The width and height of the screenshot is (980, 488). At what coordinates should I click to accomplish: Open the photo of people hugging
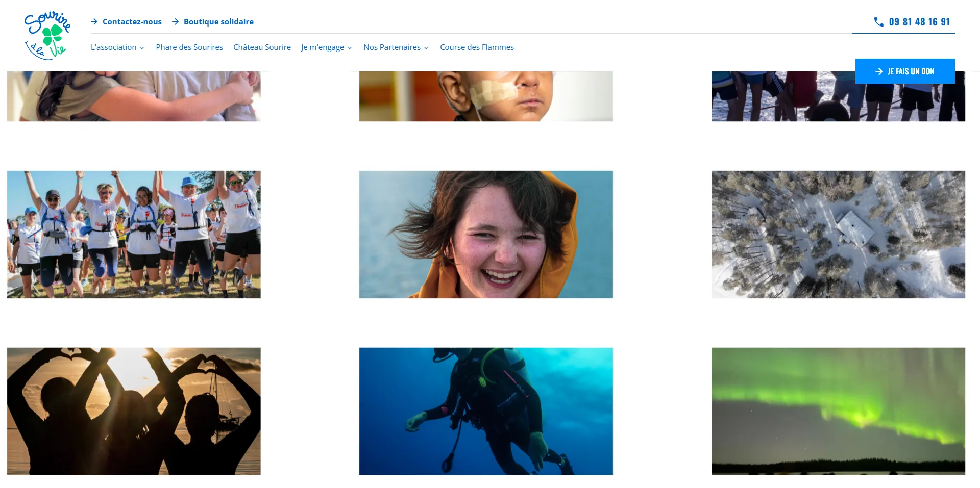(x=134, y=96)
